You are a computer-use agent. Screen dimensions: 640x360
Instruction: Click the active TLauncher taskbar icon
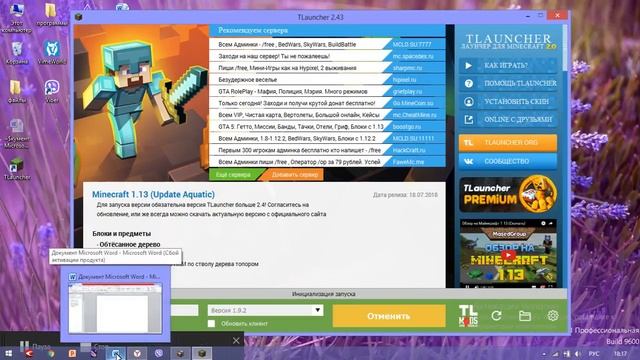point(202,353)
